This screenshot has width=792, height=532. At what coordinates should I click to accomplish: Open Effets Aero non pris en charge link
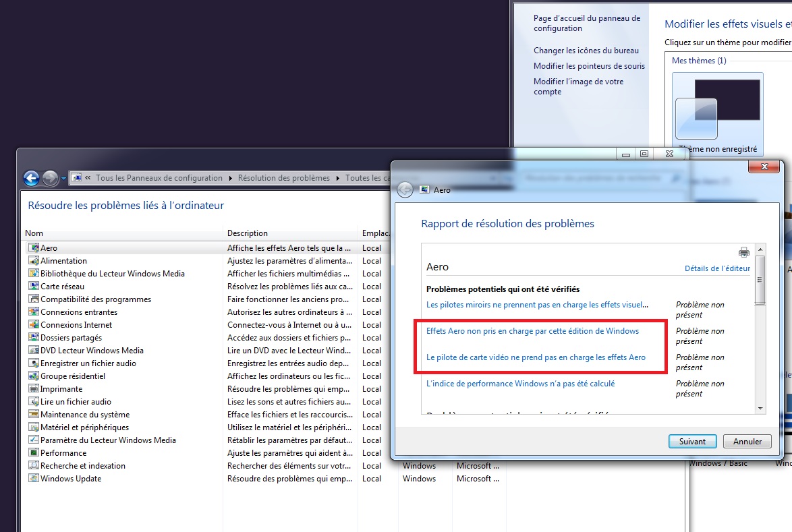coord(532,331)
